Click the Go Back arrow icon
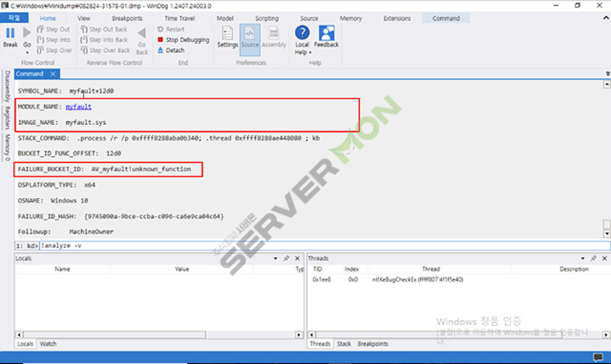The width and height of the screenshot is (611, 364). [142, 34]
